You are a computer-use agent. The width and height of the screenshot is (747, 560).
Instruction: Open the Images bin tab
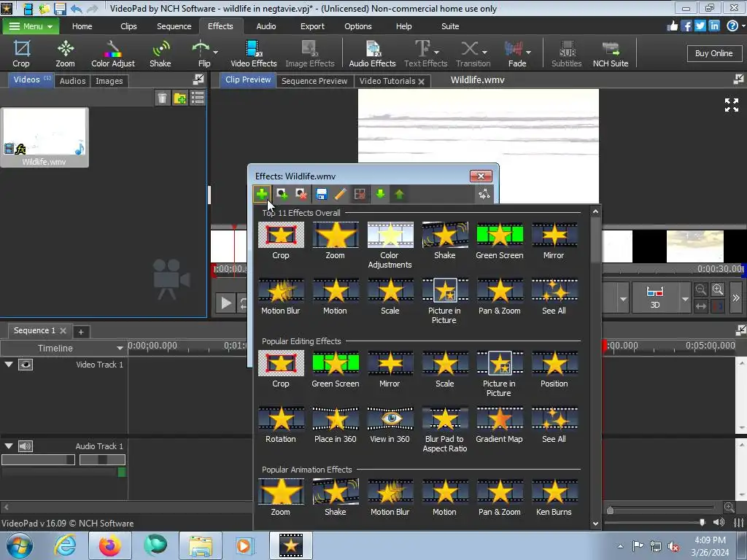click(109, 81)
